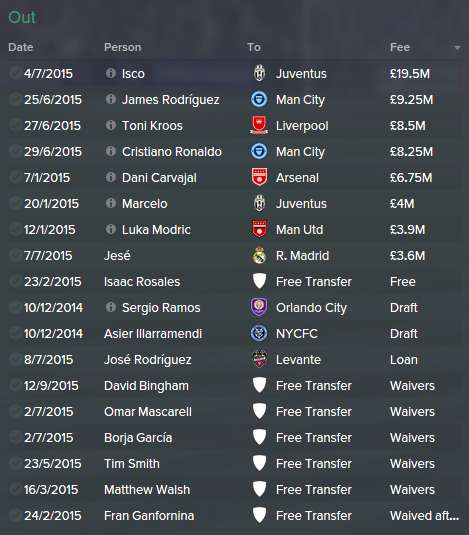Sort by the Date column header
Screen dimensions: 469x535
[21, 47]
